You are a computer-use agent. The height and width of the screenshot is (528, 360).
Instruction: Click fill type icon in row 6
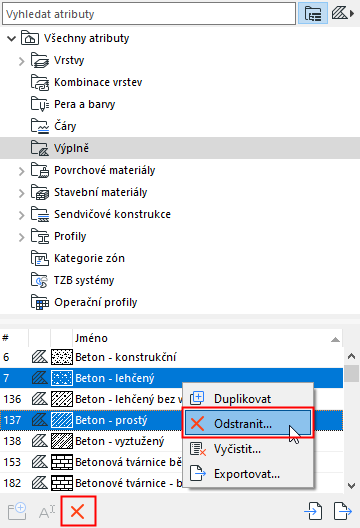click(40, 357)
